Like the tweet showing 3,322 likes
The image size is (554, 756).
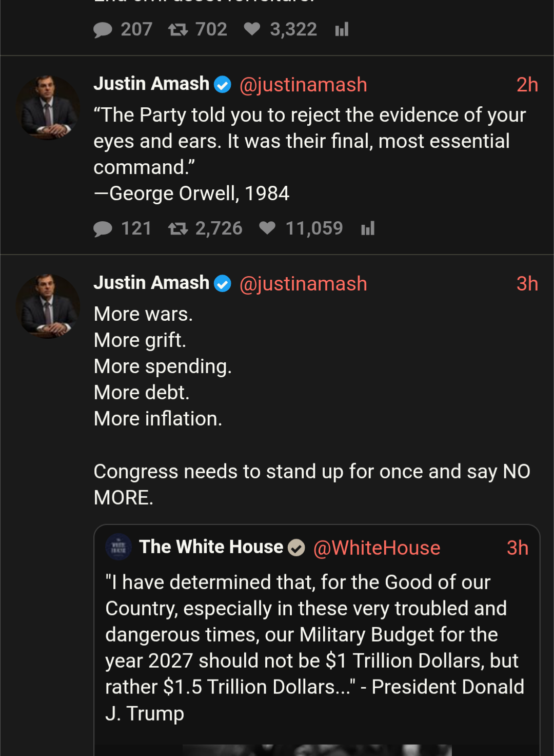pyautogui.click(x=252, y=29)
